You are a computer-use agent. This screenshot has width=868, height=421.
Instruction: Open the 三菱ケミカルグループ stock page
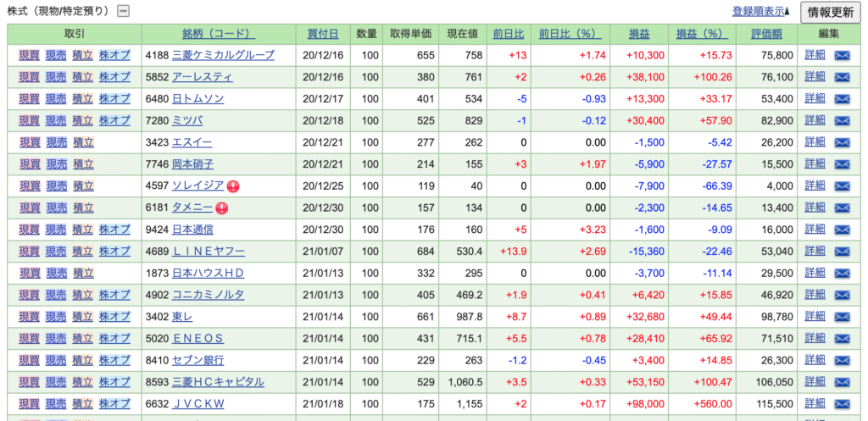[223, 55]
